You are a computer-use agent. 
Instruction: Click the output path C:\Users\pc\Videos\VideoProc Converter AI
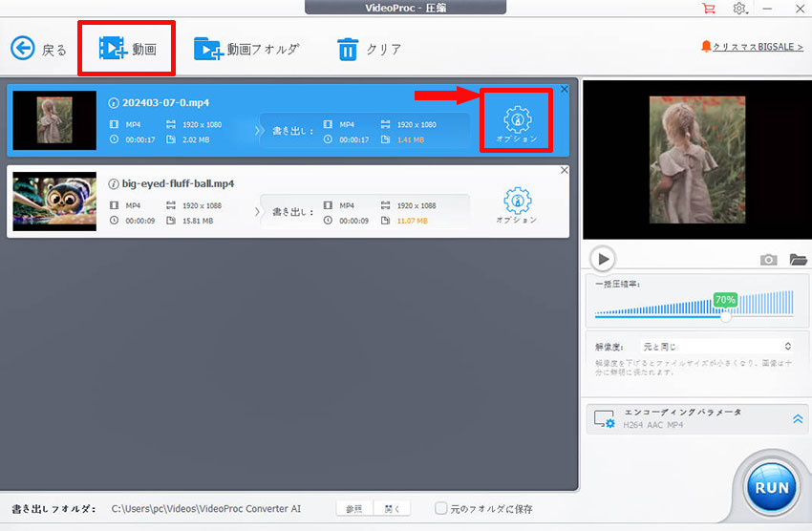[x=206, y=509]
